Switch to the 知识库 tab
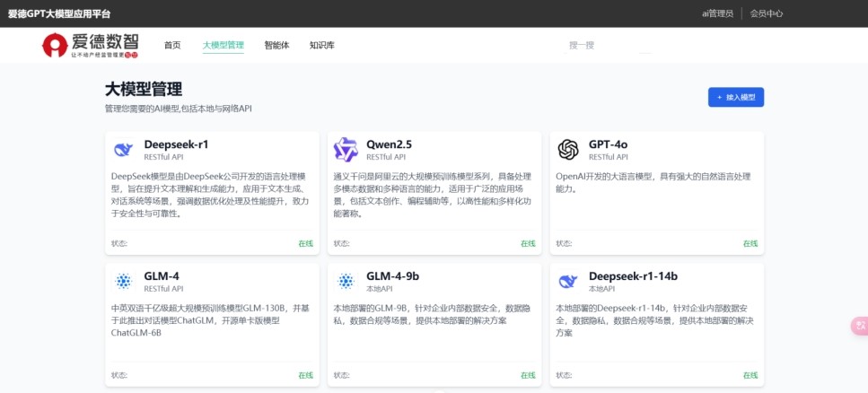Viewport: 868px width, 393px height. tap(322, 46)
